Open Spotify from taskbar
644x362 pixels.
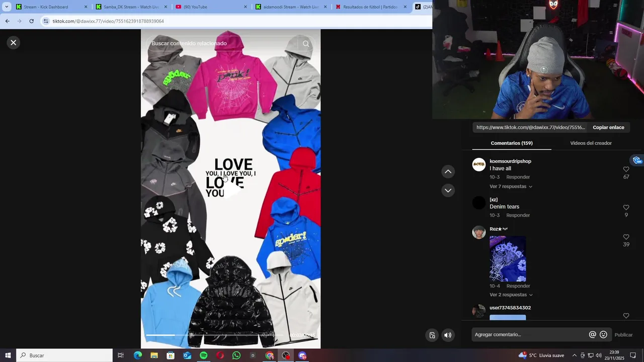(x=204, y=355)
